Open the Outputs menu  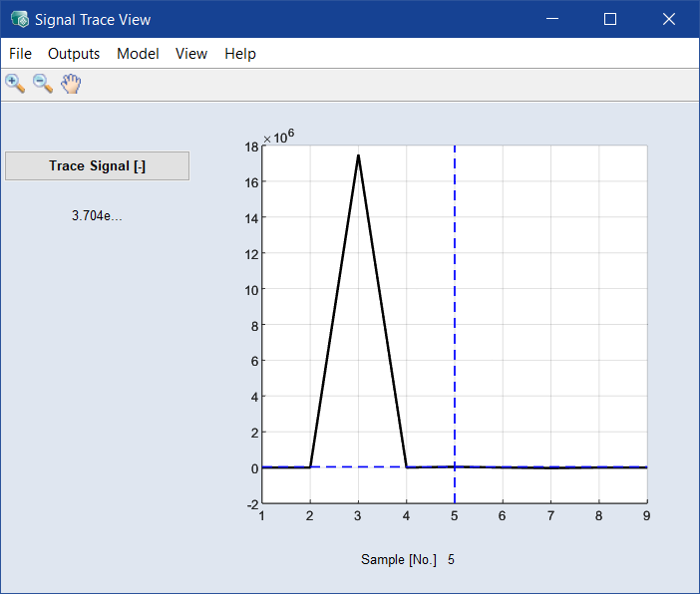pos(74,54)
